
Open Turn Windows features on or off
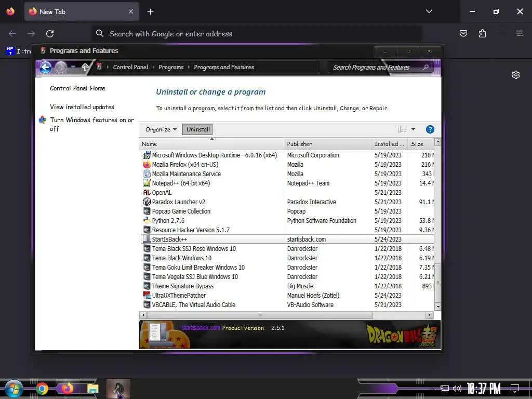click(x=92, y=124)
